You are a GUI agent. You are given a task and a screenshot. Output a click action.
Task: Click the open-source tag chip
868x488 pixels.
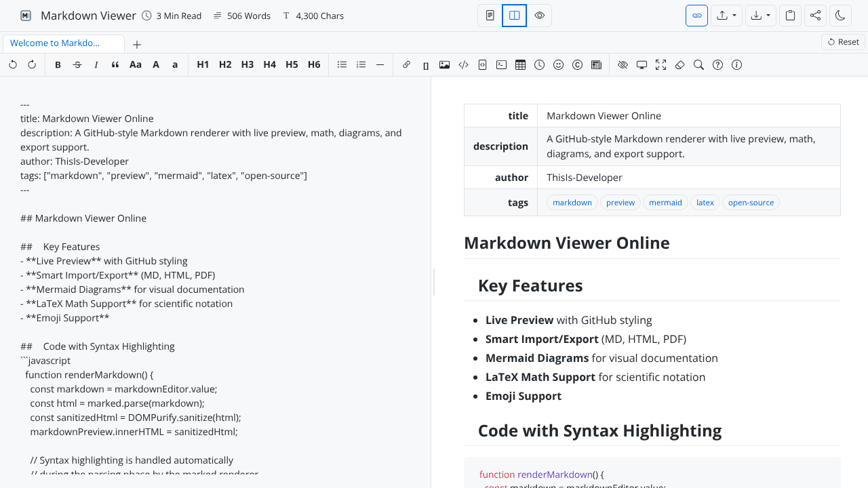751,203
